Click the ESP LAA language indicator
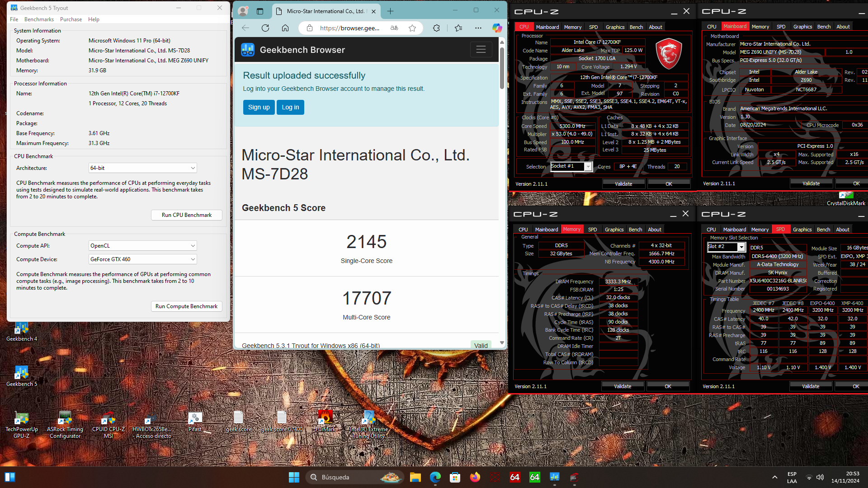 click(792, 477)
